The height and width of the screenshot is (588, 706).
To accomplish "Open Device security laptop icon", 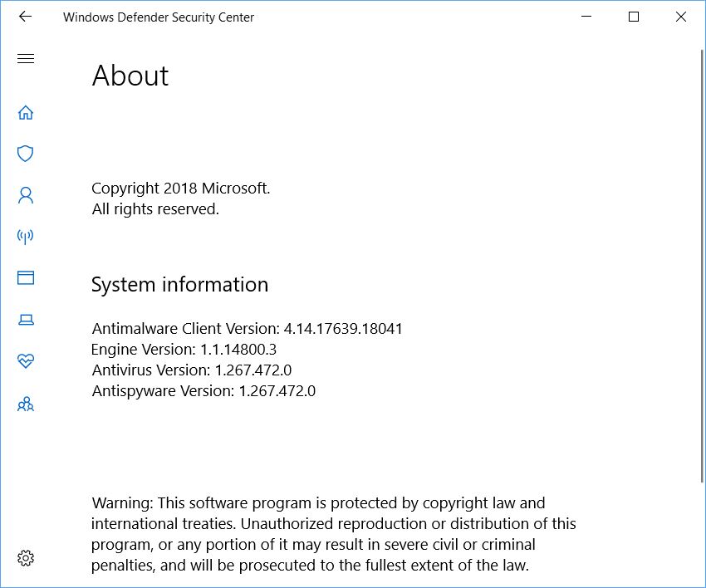I will tap(26, 320).
